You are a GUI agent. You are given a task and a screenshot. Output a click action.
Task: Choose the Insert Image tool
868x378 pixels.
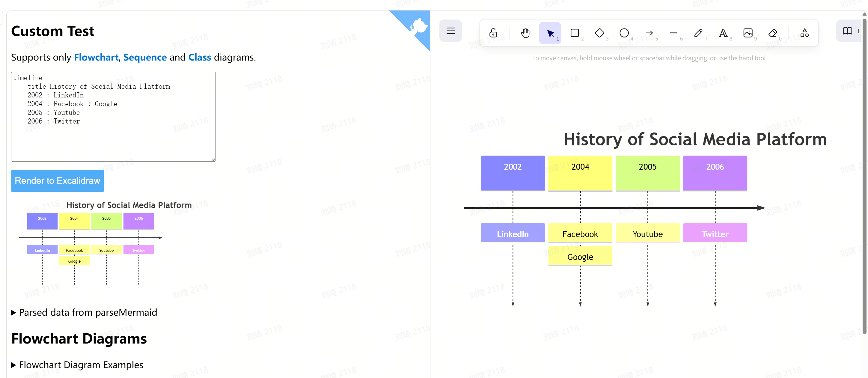coord(748,33)
